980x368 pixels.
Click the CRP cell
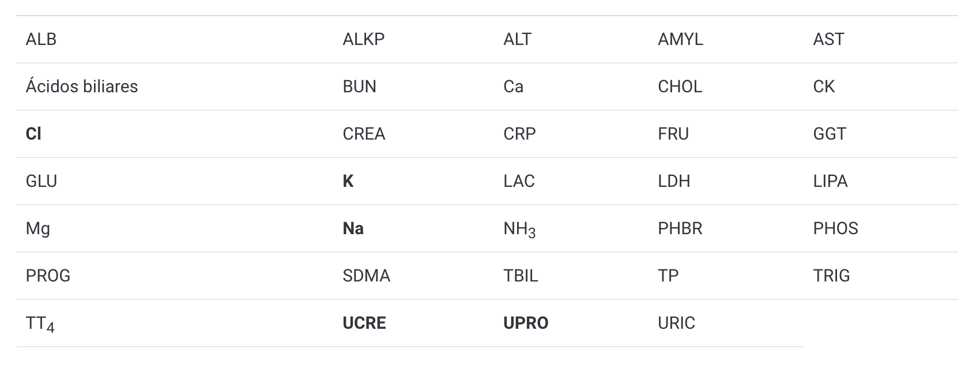tap(519, 134)
